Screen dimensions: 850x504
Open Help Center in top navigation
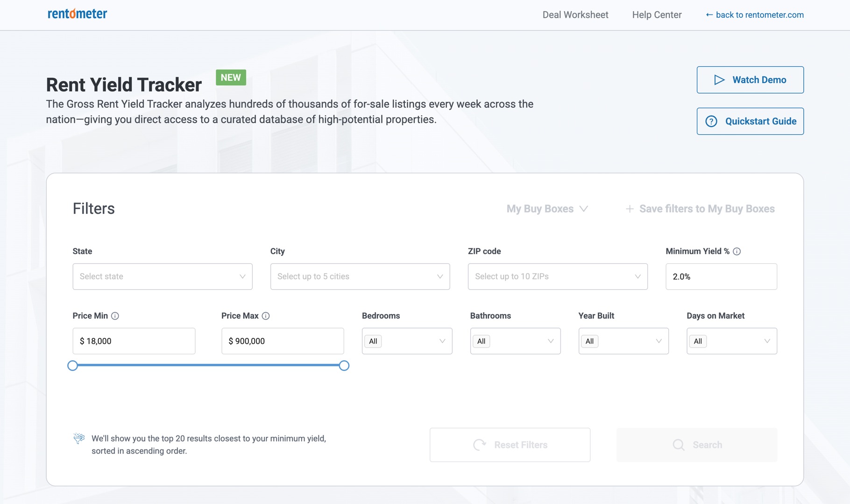657,15
